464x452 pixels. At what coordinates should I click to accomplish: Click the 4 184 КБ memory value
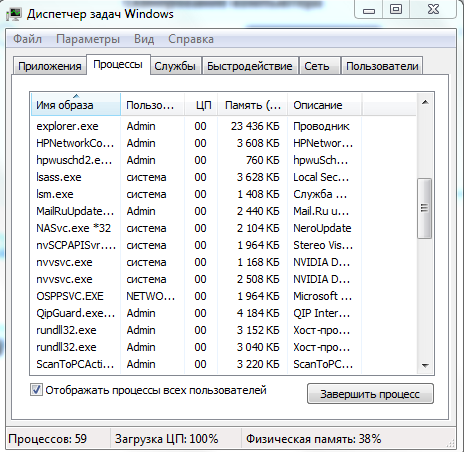[x=258, y=313]
